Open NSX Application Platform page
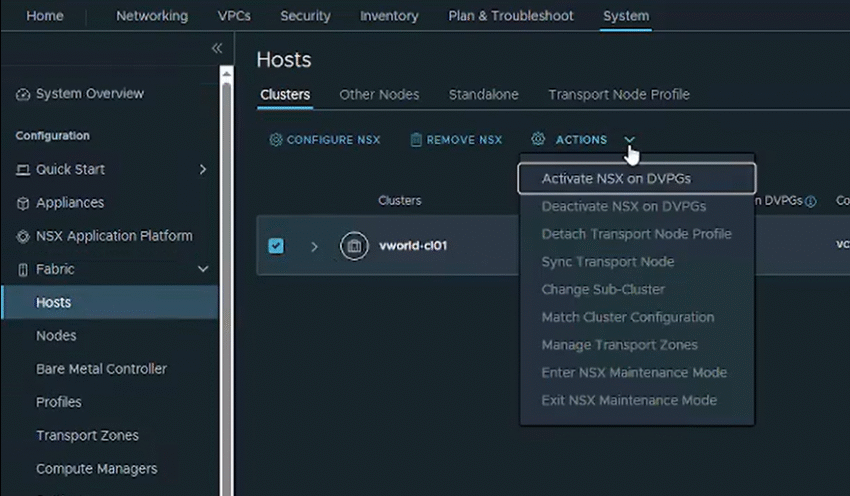 114,236
